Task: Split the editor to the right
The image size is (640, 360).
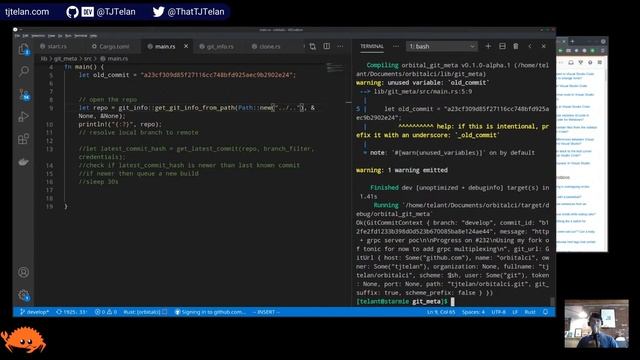Action: [327, 46]
